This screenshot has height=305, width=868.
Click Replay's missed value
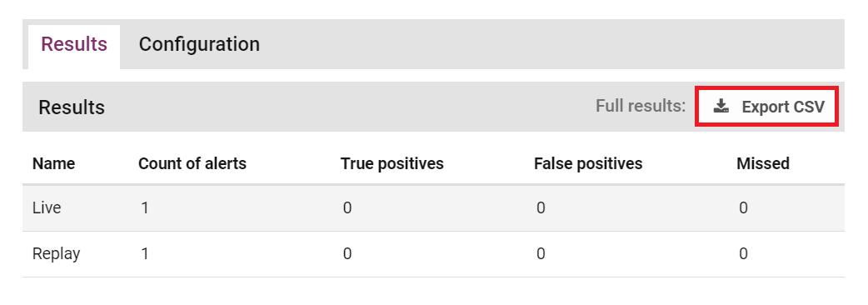tap(743, 254)
